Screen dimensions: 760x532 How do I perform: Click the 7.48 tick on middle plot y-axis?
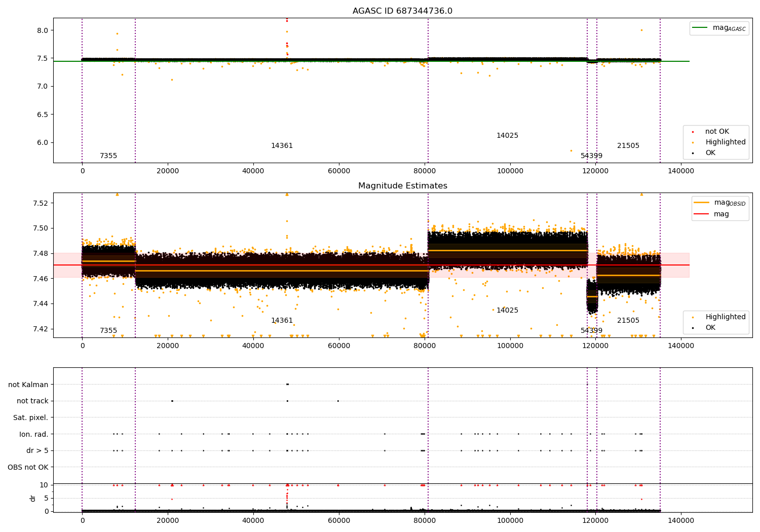[x=40, y=253]
